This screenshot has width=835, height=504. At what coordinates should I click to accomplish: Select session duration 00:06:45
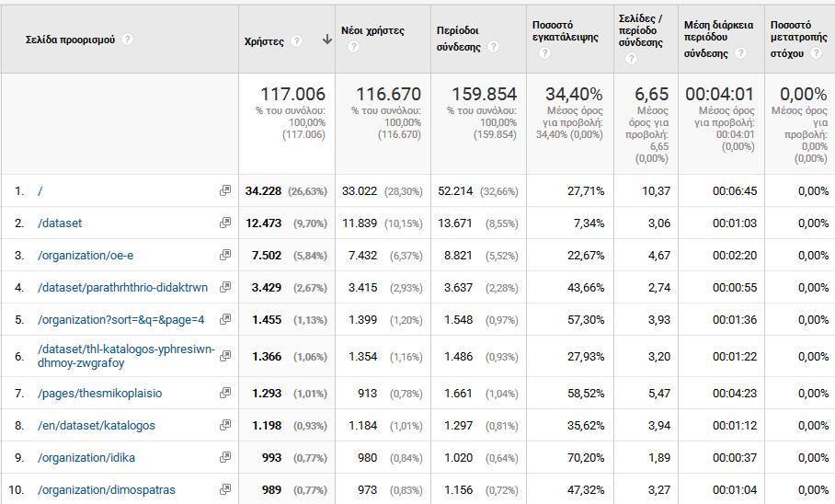point(735,190)
